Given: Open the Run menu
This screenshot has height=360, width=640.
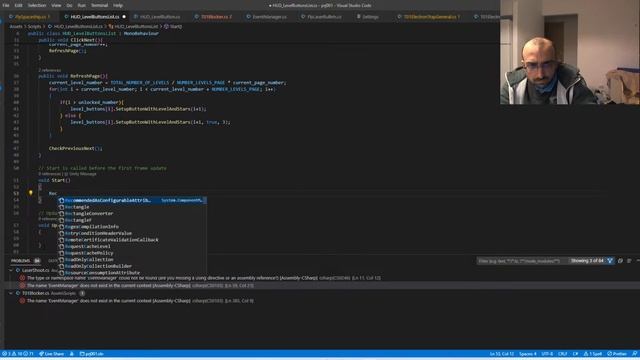Looking at the screenshot, I should [x=82, y=5].
